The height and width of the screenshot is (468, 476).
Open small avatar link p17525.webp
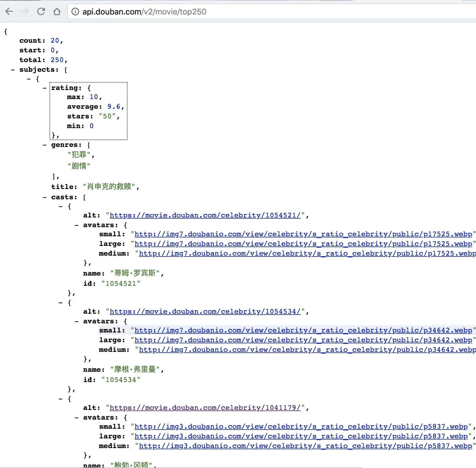(303, 234)
